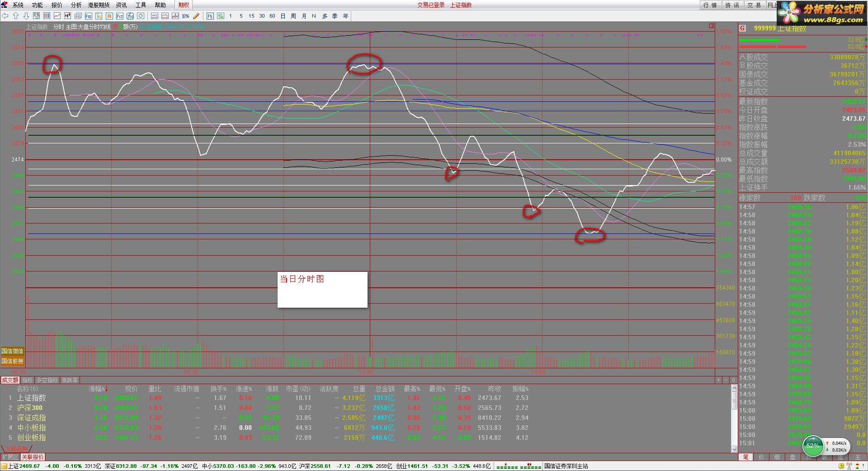The height and width of the screenshot is (471, 868).
Task: Click the 行情 button at top right
Action: point(711,5)
